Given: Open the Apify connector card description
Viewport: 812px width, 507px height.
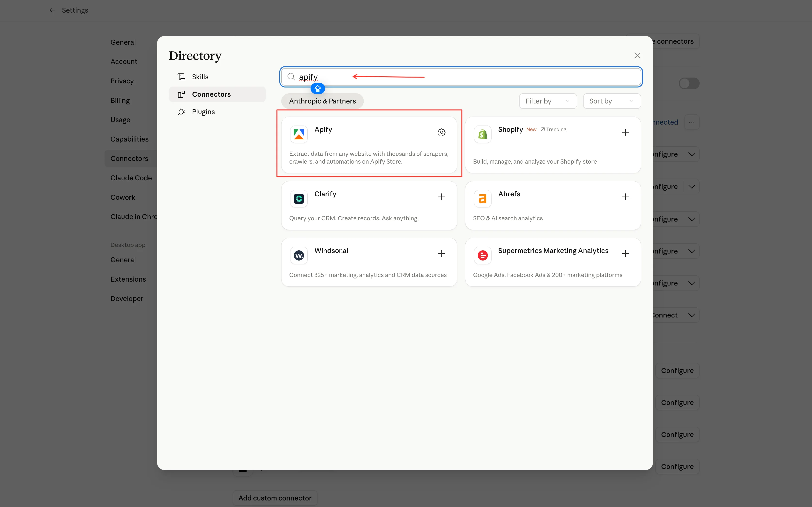Looking at the screenshot, I should coord(369,158).
